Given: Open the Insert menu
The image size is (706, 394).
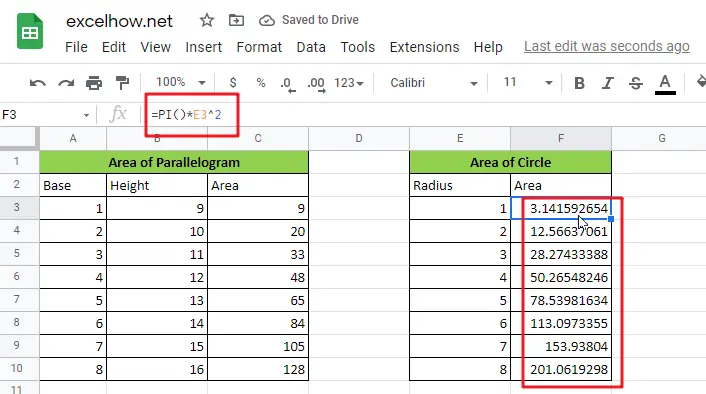Looking at the screenshot, I should 204,47.
